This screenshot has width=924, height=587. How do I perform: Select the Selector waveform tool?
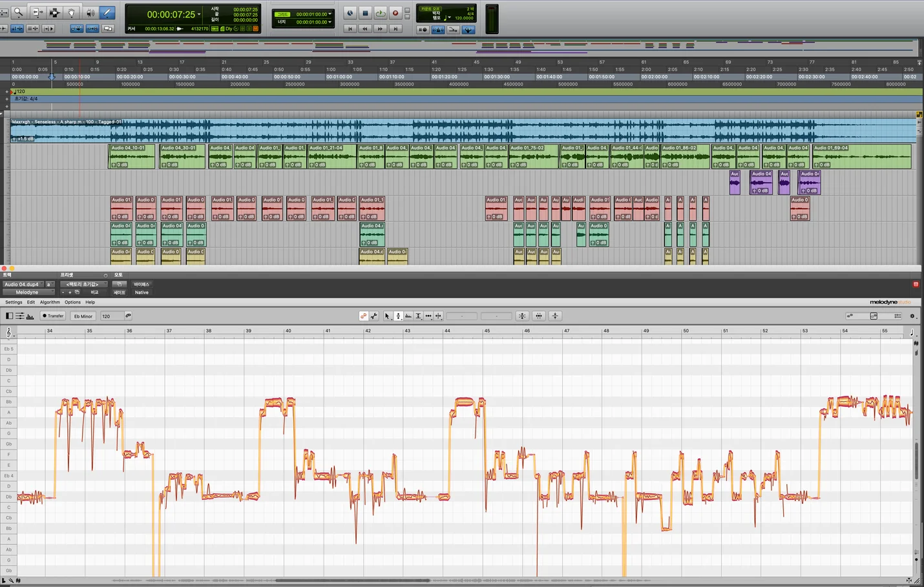pos(55,12)
